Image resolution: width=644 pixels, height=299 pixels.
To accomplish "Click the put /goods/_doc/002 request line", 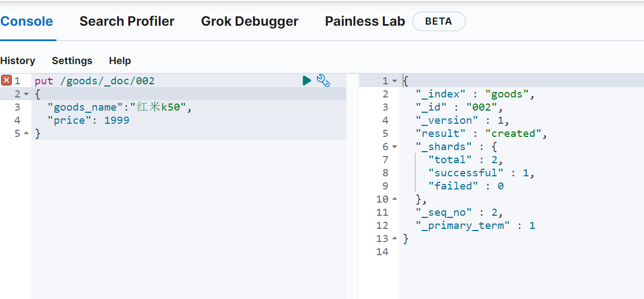I will click(95, 81).
